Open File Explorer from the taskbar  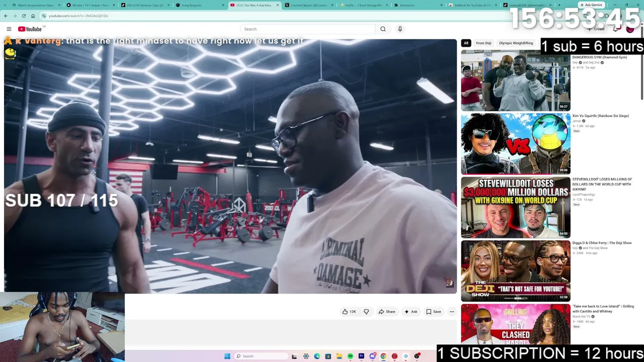point(339,356)
